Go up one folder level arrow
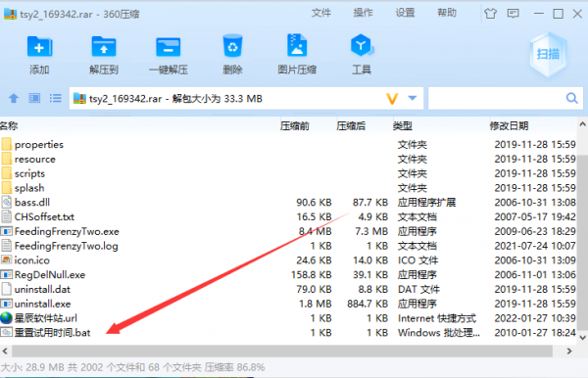 tap(14, 99)
